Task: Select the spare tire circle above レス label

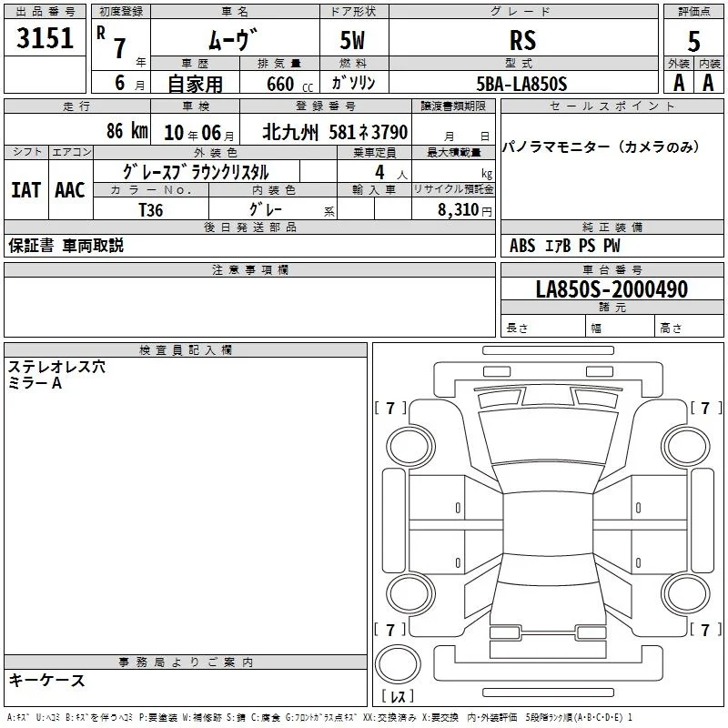Action: pyautogui.click(x=398, y=664)
